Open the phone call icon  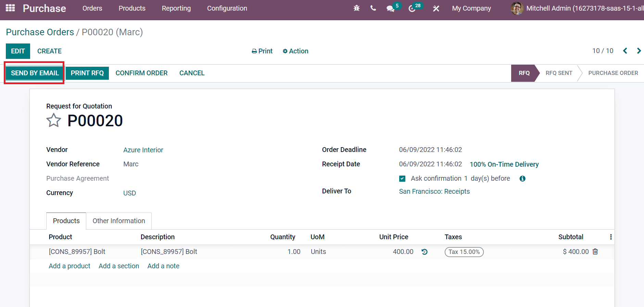pyautogui.click(x=373, y=8)
